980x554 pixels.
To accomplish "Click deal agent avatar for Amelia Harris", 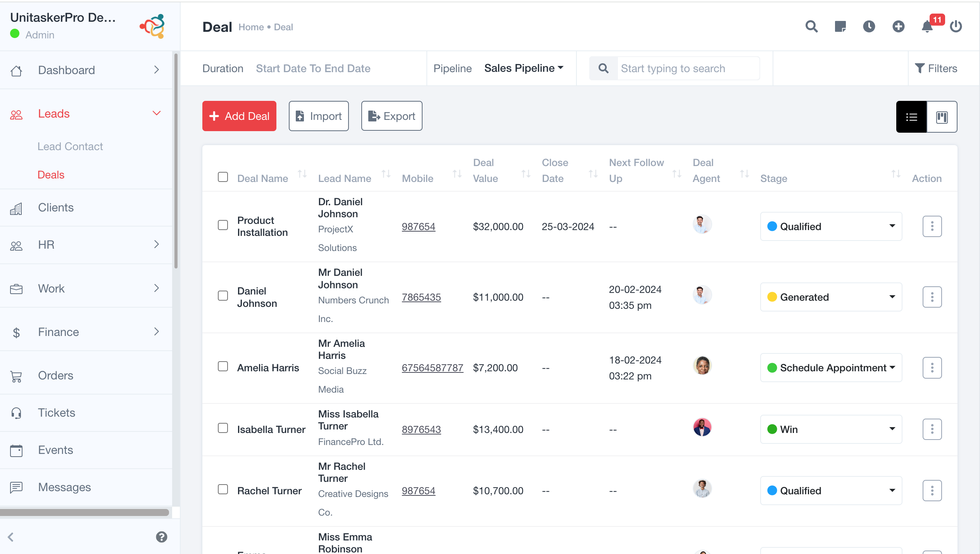I will [702, 365].
